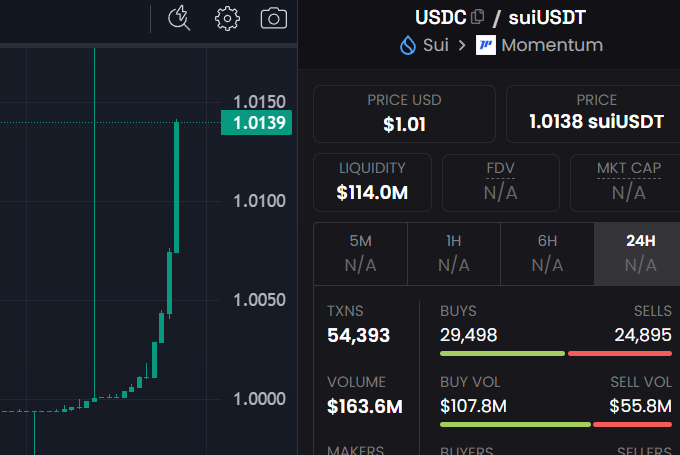Open the Momentum exchange link
680x455 pixels.
[552, 45]
